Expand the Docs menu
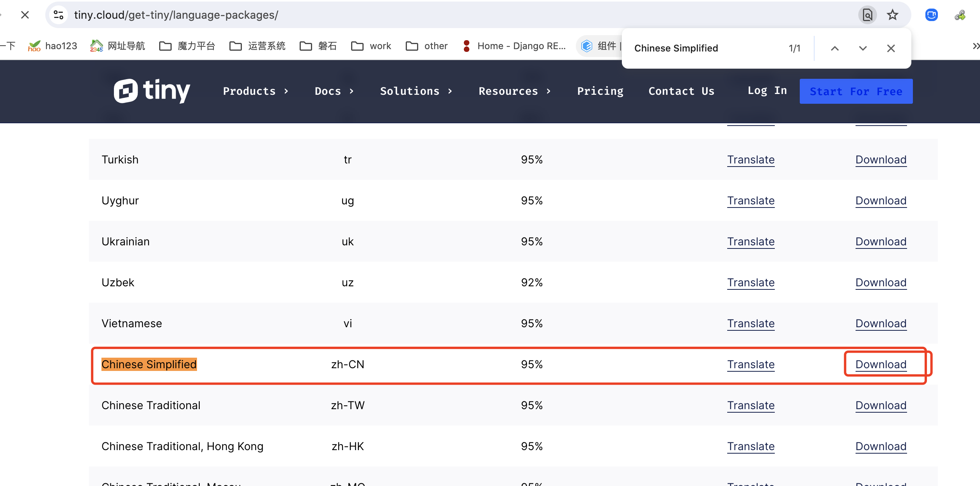The height and width of the screenshot is (486, 980). click(334, 91)
